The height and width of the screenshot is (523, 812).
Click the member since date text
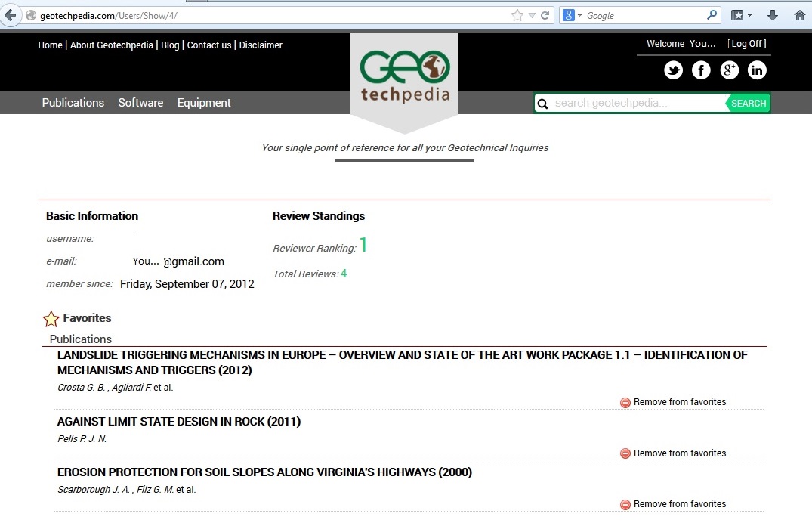click(x=187, y=284)
